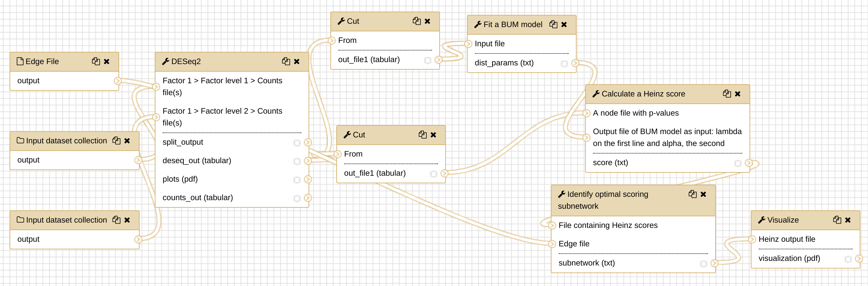Select the Edge File node title
Screen dimensions: 868x286
[42, 61]
